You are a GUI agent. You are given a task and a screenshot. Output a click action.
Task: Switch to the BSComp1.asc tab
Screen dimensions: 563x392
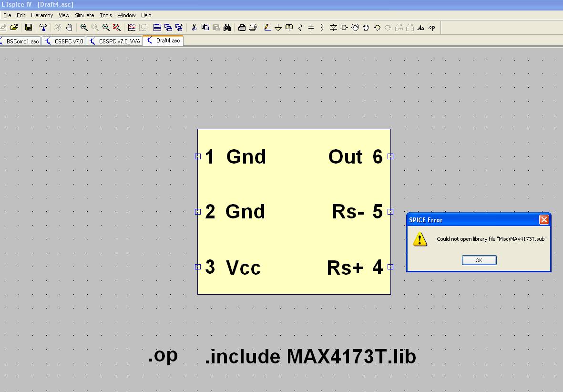(20, 41)
